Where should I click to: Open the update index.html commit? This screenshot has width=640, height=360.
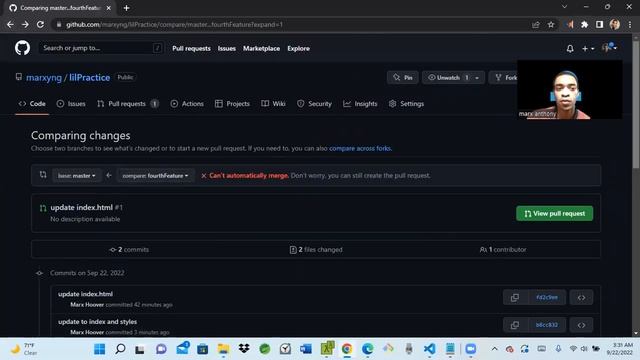pyautogui.click(x=85, y=294)
